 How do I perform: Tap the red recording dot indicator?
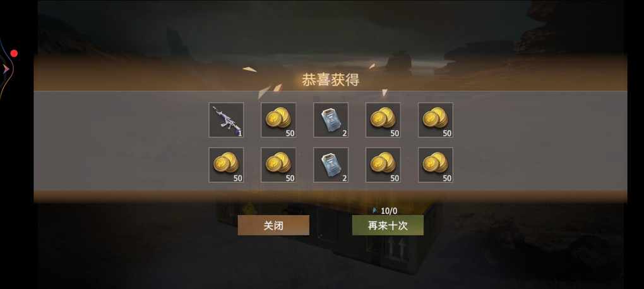click(x=14, y=54)
